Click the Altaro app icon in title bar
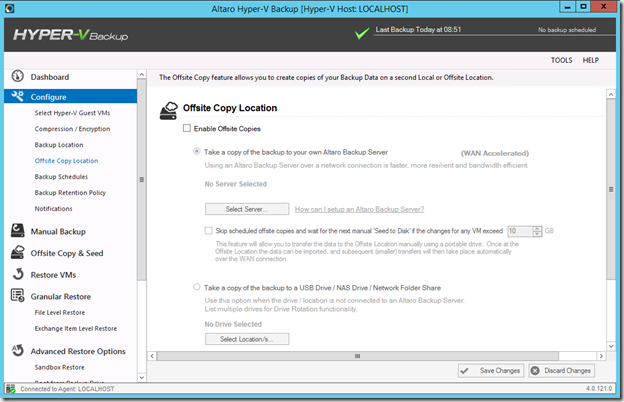624x402 pixels. (10, 8)
